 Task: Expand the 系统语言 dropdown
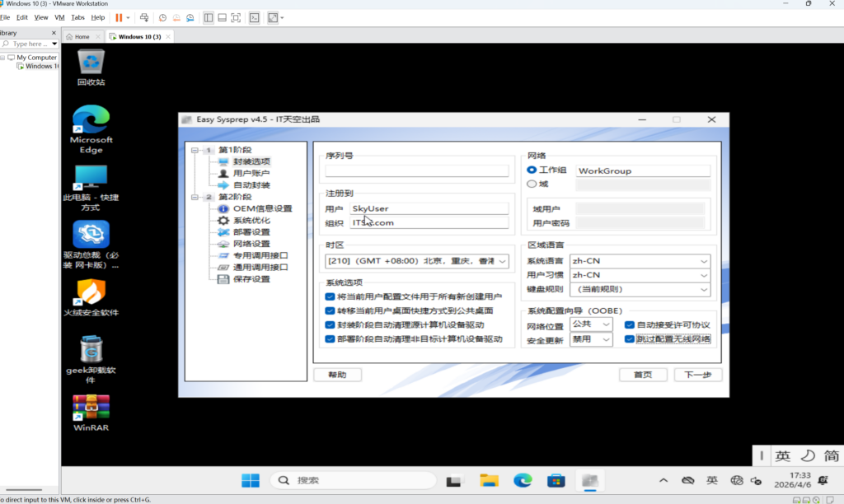click(x=640, y=261)
